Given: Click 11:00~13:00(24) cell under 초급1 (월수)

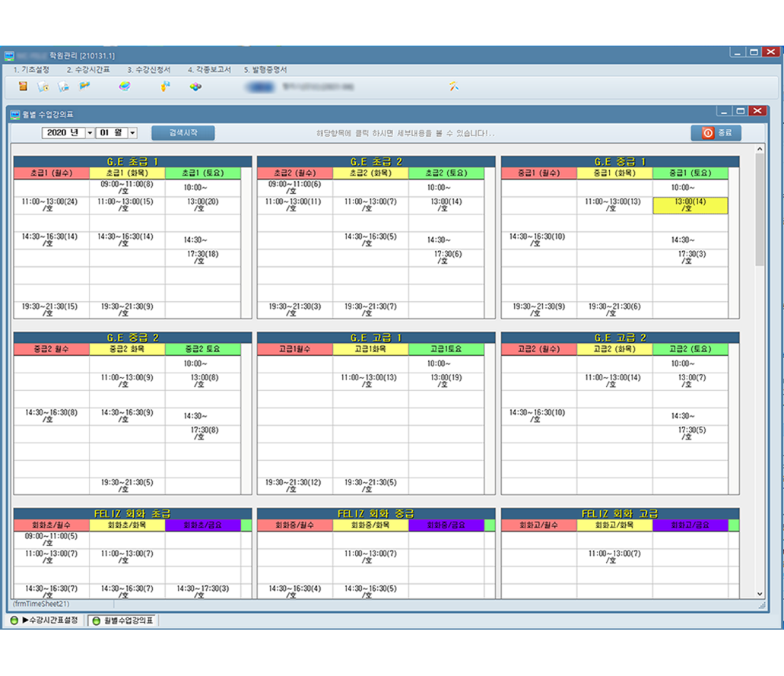Looking at the screenshot, I should coord(51,205).
